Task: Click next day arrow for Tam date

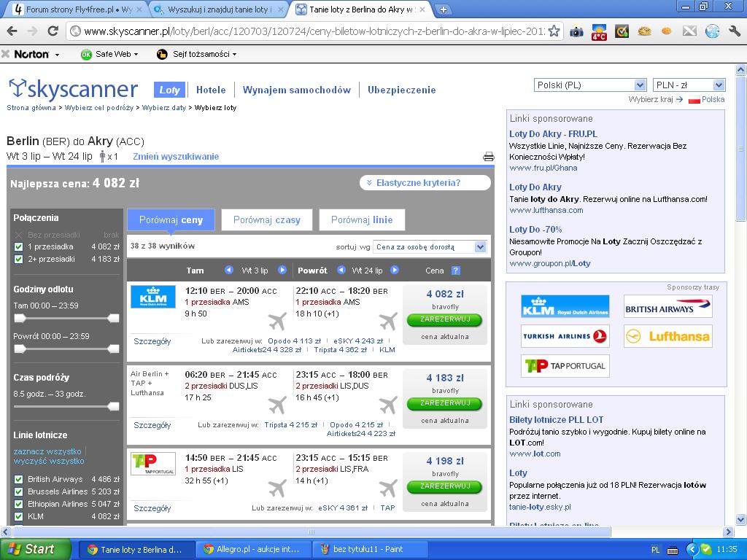Action: pyautogui.click(x=282, y=270)
